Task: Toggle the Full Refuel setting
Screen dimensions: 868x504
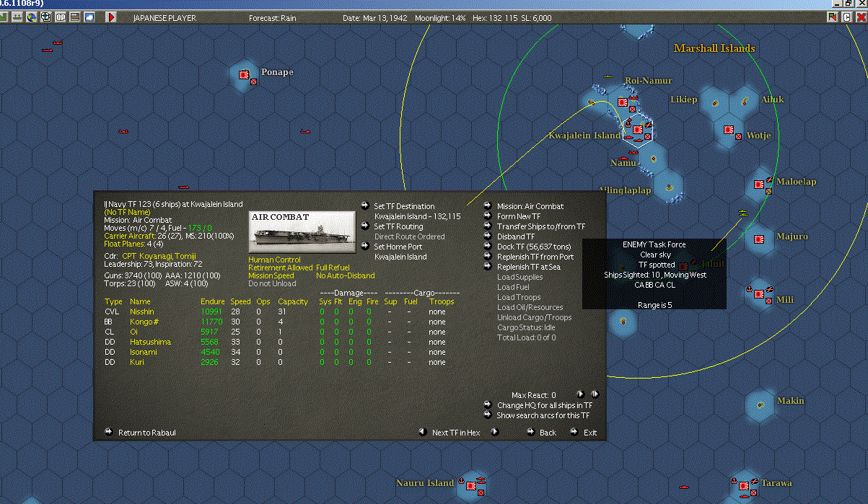Action: [333, 268]
